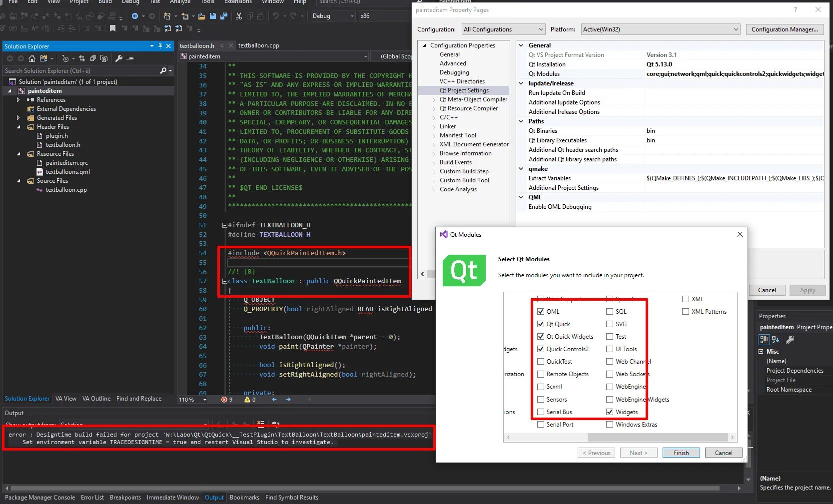Click the Pending Changes Filter clock icon
This screenshot has width=833, height=504.
(65, 58)
